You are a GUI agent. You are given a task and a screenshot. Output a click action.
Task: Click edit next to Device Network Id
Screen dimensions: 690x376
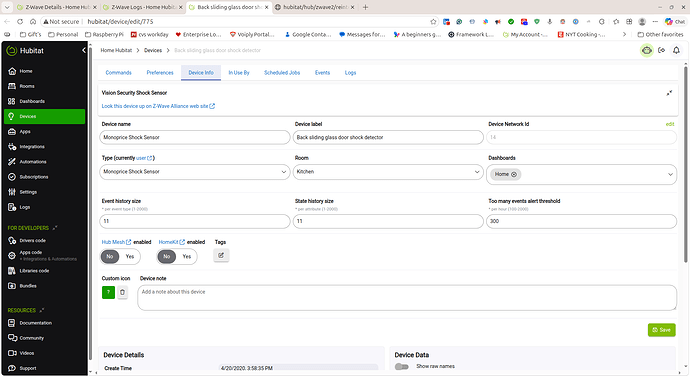tap(670, 124)
